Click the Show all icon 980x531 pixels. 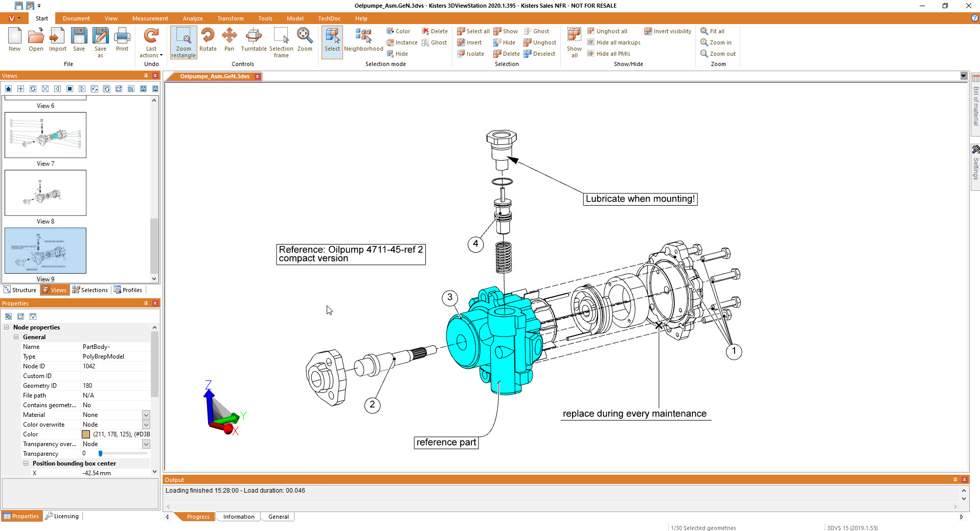point(574,42)
